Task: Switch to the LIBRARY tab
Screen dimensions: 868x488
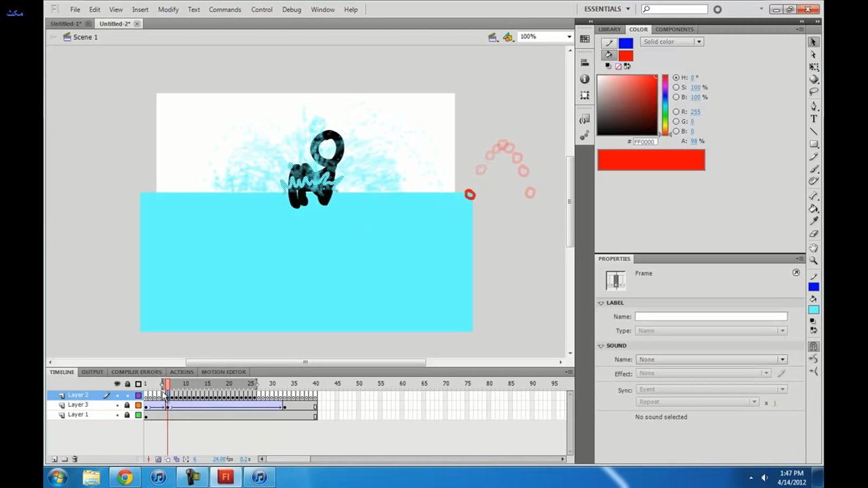Action: [609, 29]
